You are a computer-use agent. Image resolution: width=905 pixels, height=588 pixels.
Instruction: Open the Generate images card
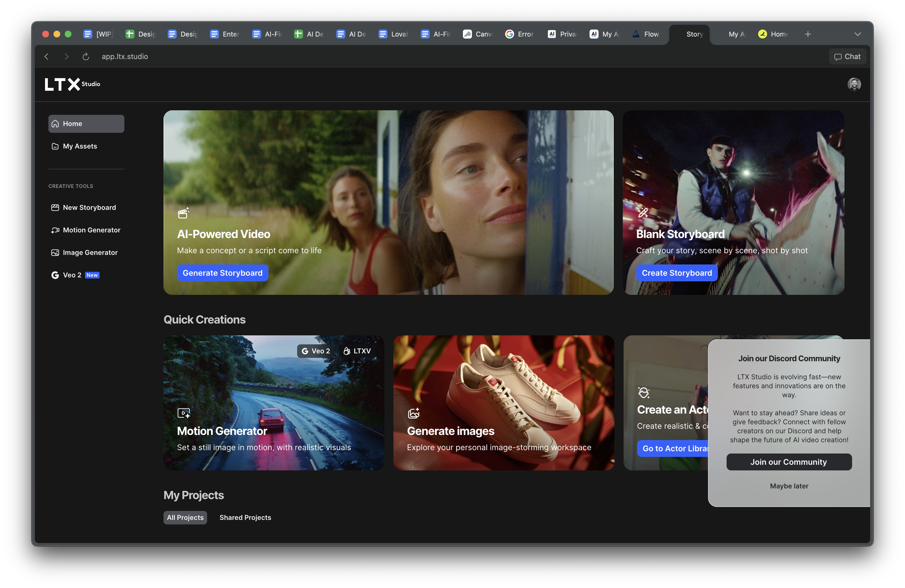pos(503,403)
